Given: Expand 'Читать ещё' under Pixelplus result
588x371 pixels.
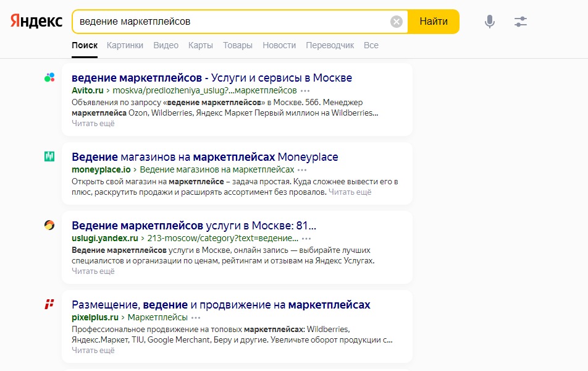Looking at the screenshot, I should click(93, 351).
